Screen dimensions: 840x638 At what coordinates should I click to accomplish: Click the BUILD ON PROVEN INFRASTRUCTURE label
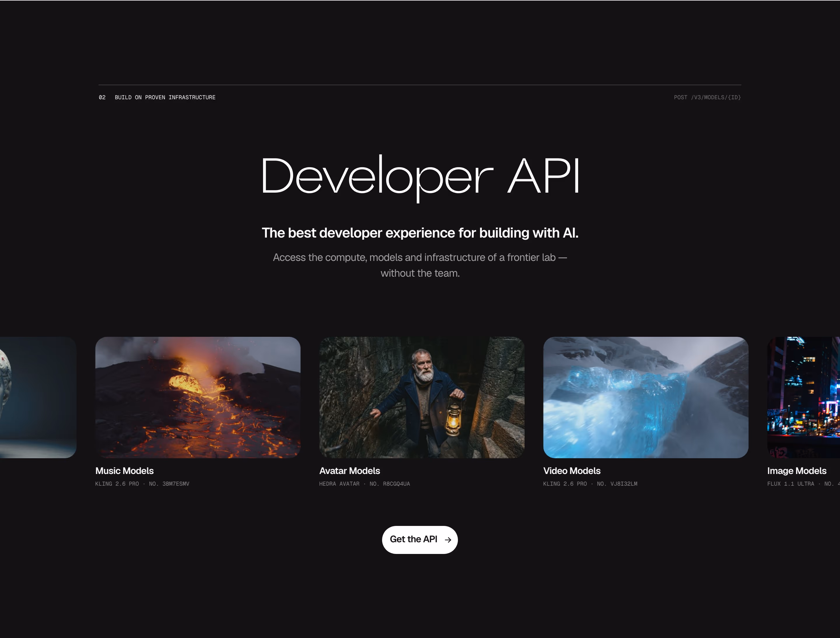tap(165, 97)
